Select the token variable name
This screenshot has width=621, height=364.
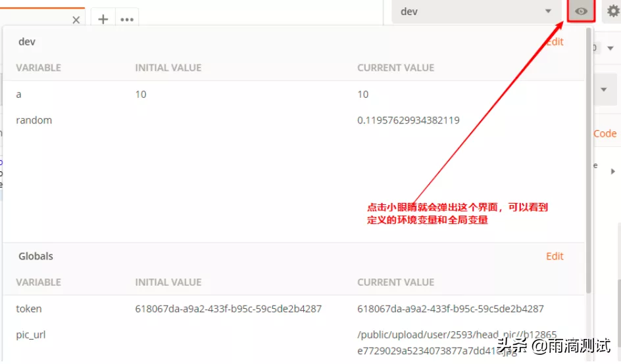pyautogui.click(x=28, y=309)
